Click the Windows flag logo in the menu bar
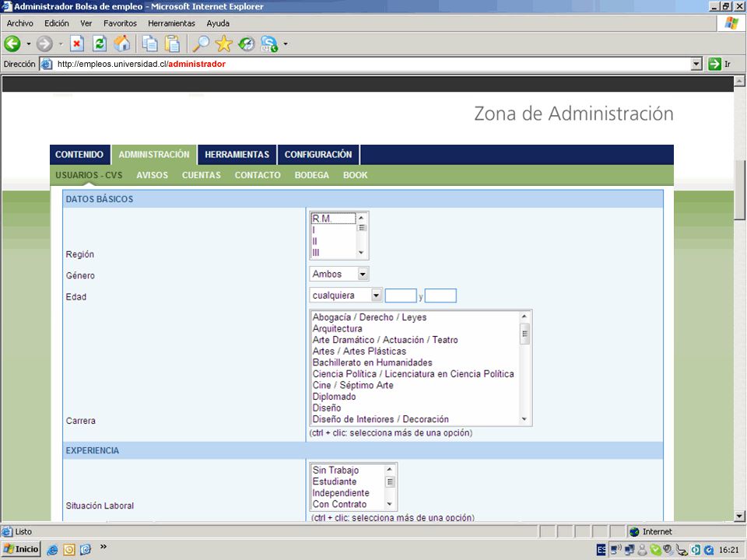The height and width of the screenshot is (560, 747). [x=731, y=23]
